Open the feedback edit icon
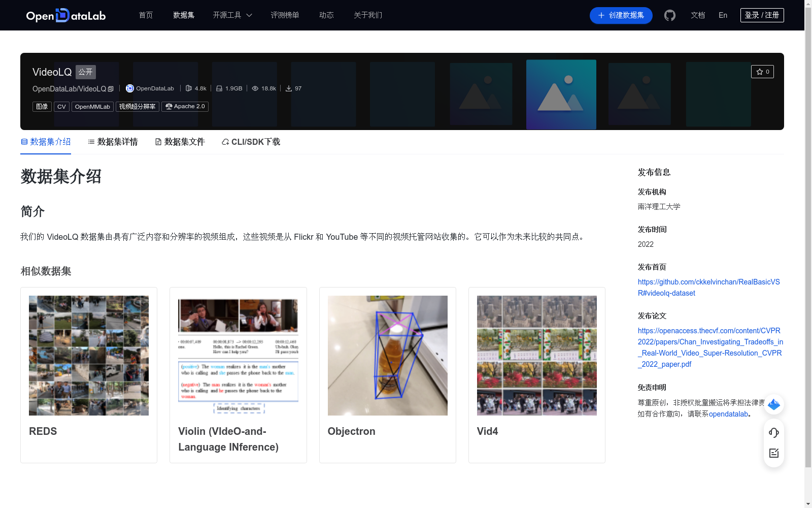The width and height of the screenshot is (812, 508). click(774, 453)
